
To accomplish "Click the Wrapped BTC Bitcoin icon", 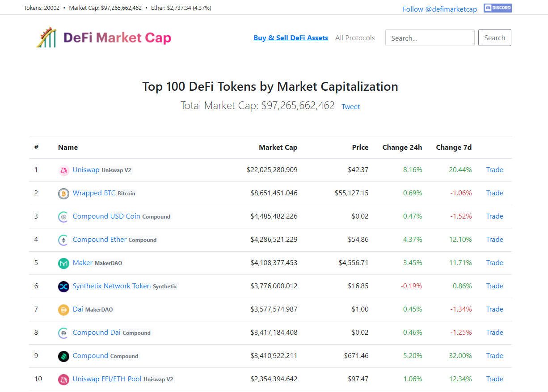I will coord(63,194).
